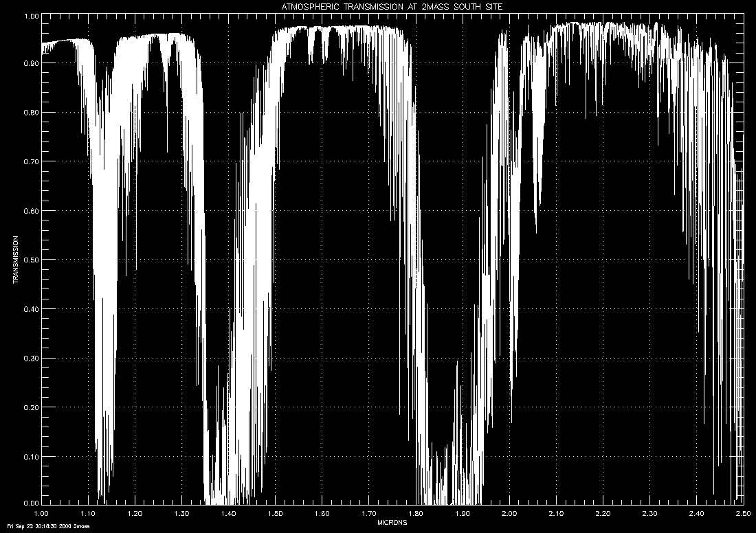
Task: Click the 1.10 tick label on the x-axis
Action: (x=88, y=513)
